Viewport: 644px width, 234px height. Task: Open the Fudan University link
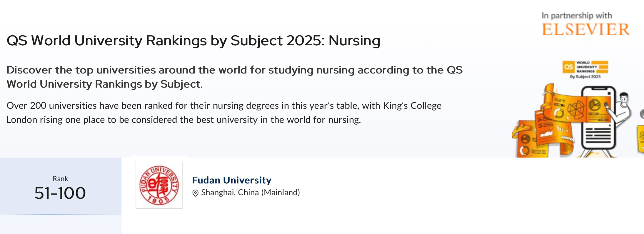(x=232, y=180)
